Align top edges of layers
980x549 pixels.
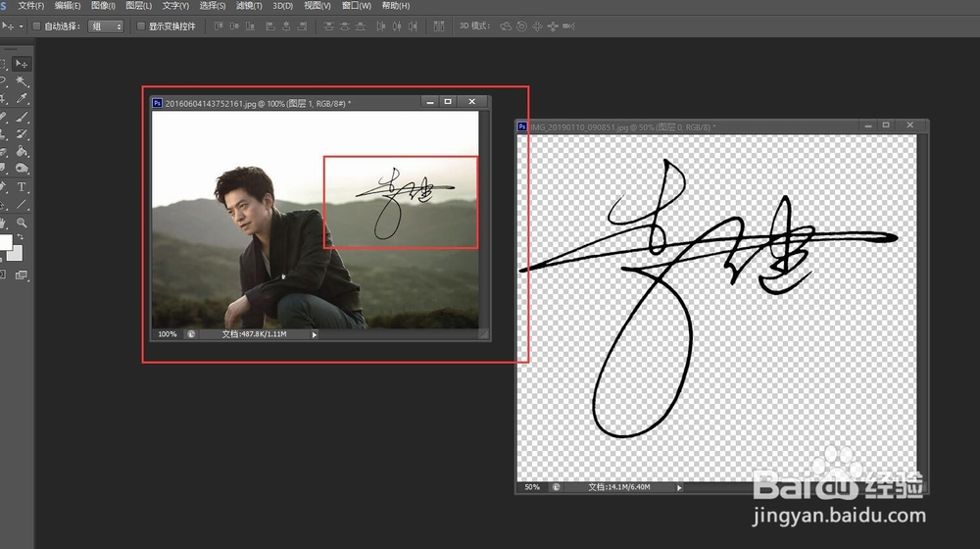[x=219, y=26]
